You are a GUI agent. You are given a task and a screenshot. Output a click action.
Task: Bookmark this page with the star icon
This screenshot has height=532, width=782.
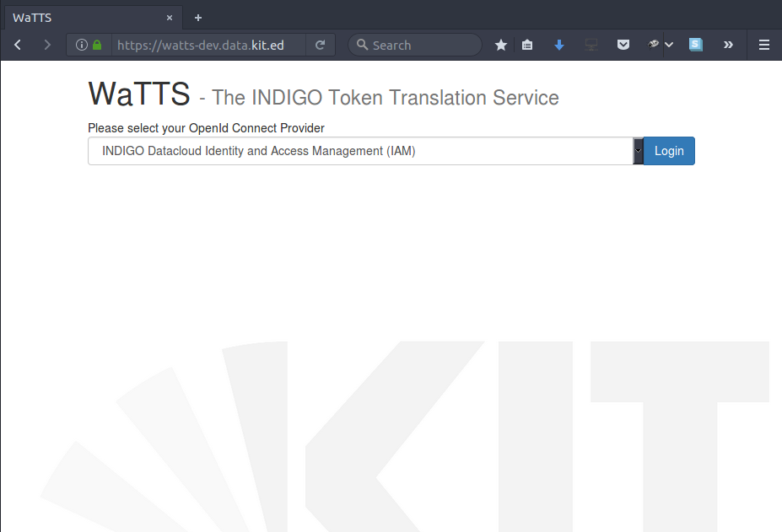point(500,45)
